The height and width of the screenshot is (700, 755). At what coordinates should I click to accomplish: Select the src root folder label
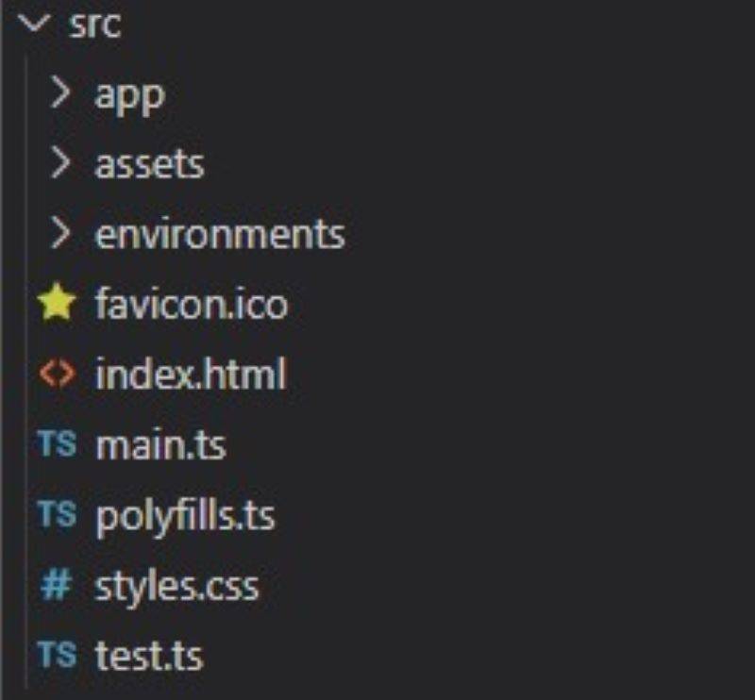[x=95, y=25]
